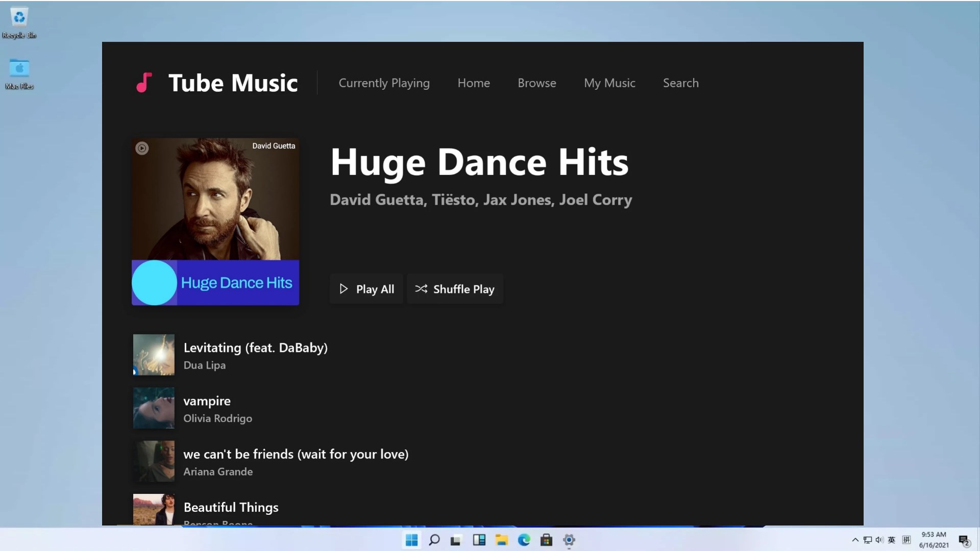Image resolution: width=980 pixels, height=551 pixels.
Task: Expand hidden icons with the tray chevron
Action: (x=854, y=540)
